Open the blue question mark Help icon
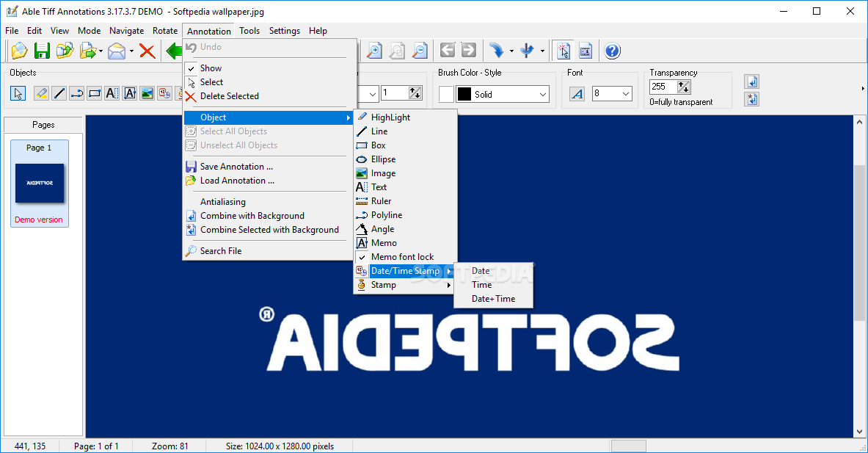The width and height of the screenshot is (868, 453). click(x=612, y=51)
